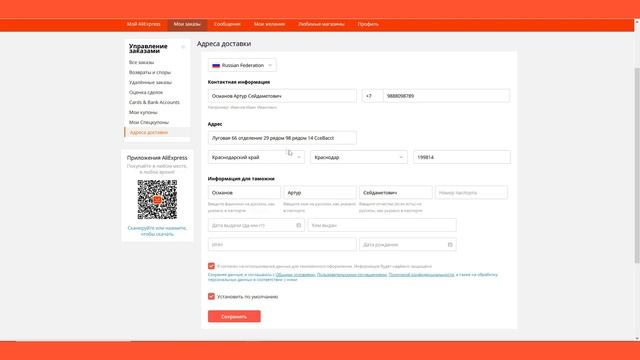This screenshot has height=360, width=640.
Task: Open Оценка сделок in sidebar
Action: coord(146,92)
